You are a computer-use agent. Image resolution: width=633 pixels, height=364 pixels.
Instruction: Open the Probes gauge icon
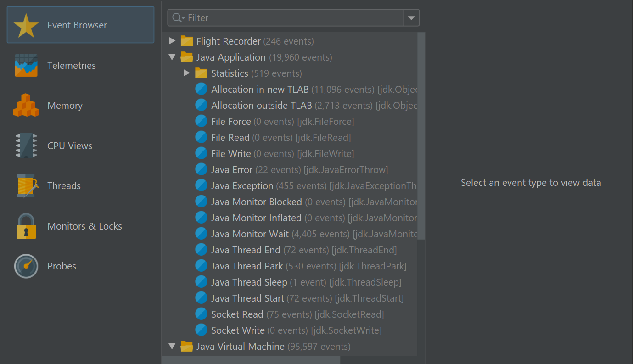pos(26,266)
